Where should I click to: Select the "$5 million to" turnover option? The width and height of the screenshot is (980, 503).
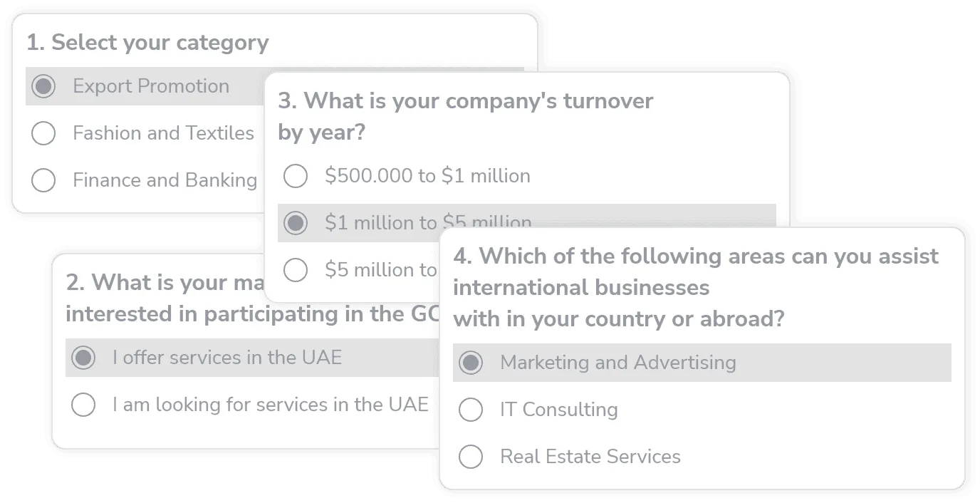click(x=296, y=270)
